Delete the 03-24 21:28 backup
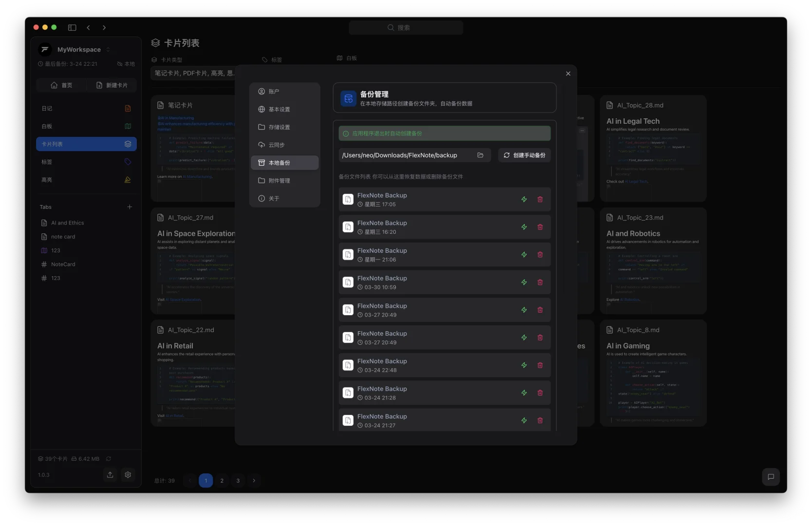The image size is (812, 526). 540,393
